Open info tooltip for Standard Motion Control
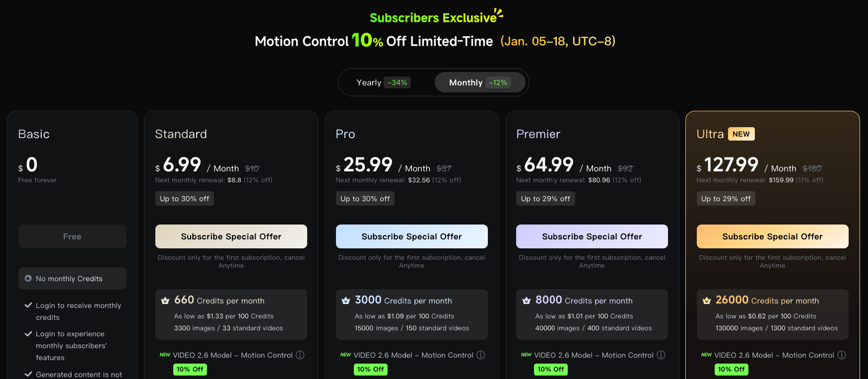 click(300, 355)
